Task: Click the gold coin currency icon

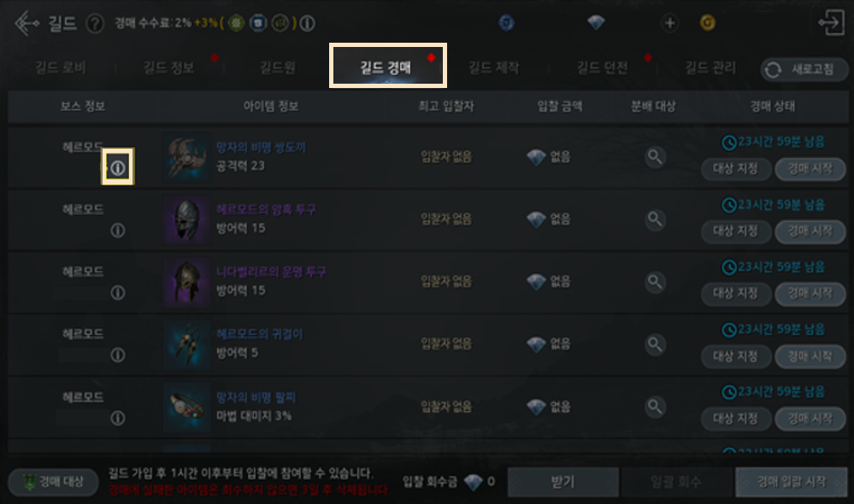Action: [708, 23]
